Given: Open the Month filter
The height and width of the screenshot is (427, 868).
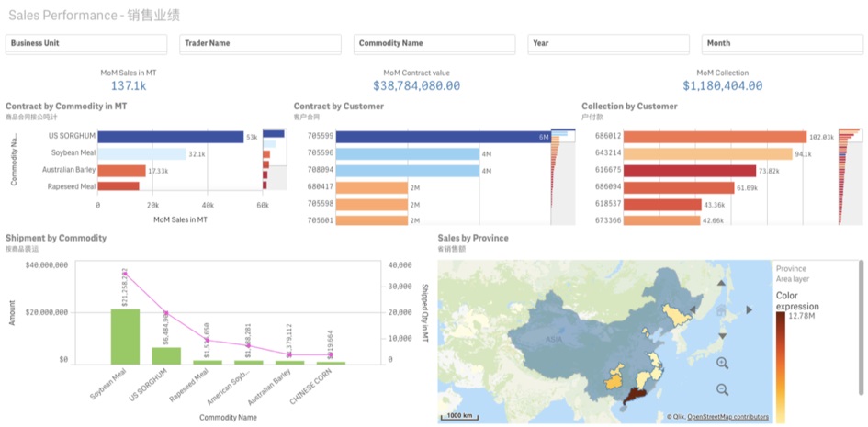Looking at the screenshot, I should pos(782,43).
